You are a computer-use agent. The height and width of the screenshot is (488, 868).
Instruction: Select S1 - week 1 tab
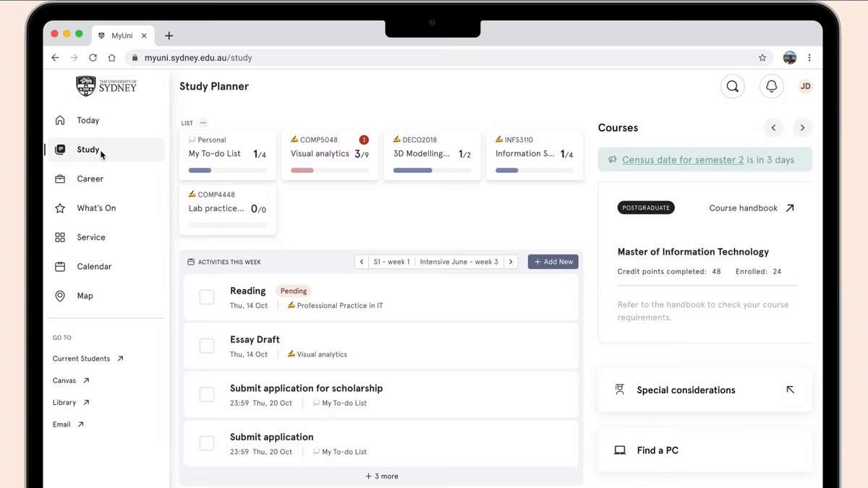(x=391, y=262)
